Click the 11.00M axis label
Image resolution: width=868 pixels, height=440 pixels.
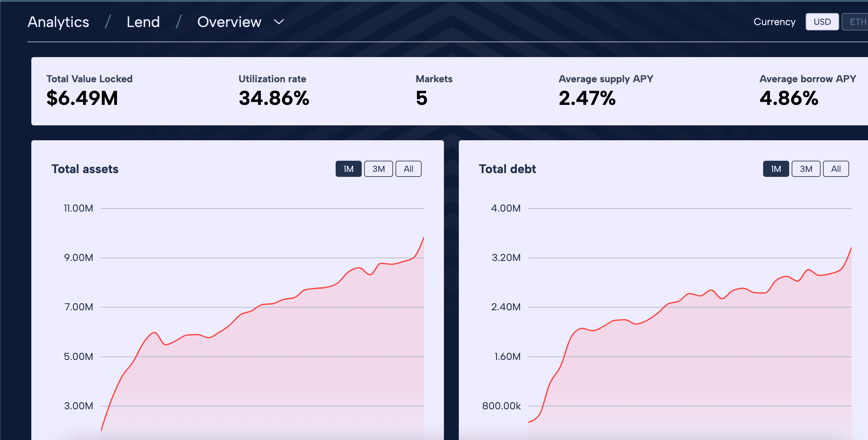tap(78, 209)
